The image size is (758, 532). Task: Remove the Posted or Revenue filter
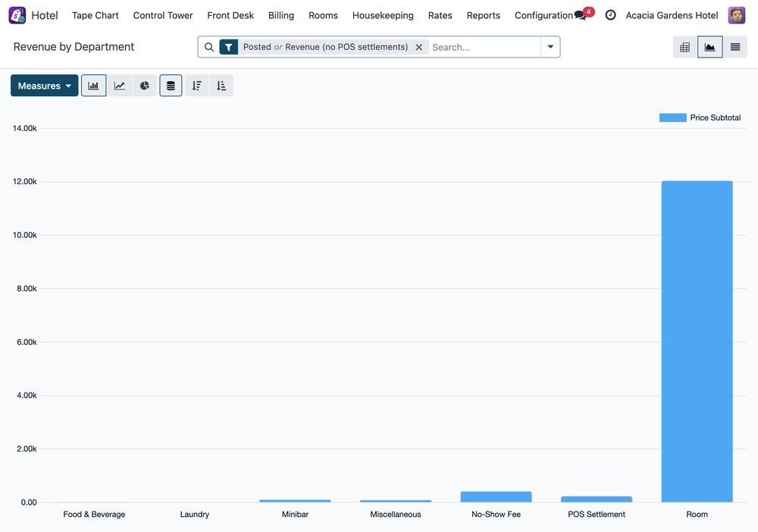click(x=419, y=47)
